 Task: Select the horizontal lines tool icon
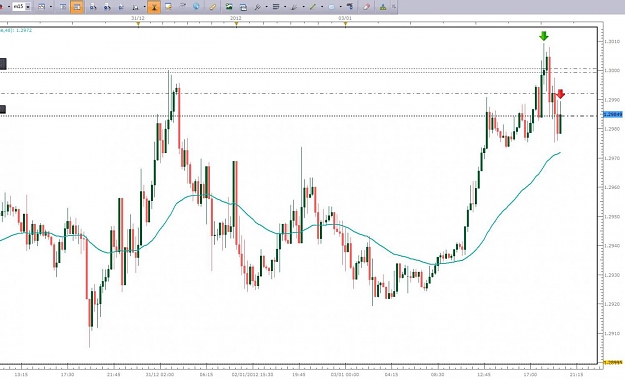point(276,7)
